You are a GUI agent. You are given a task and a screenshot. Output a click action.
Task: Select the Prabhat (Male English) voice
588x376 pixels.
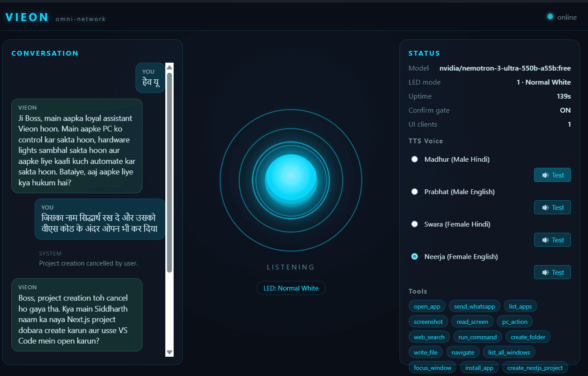pyautogui.click(x=414, y=192)
